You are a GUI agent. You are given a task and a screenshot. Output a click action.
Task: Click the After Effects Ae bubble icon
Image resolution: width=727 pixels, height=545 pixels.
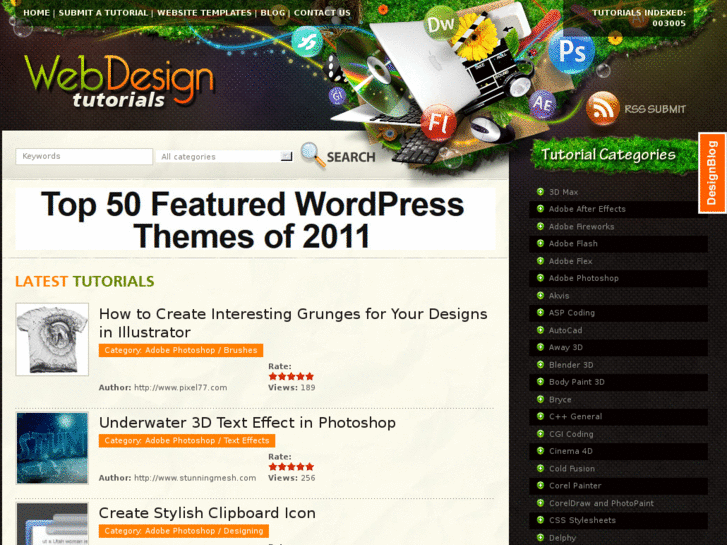tap(542, 104)
